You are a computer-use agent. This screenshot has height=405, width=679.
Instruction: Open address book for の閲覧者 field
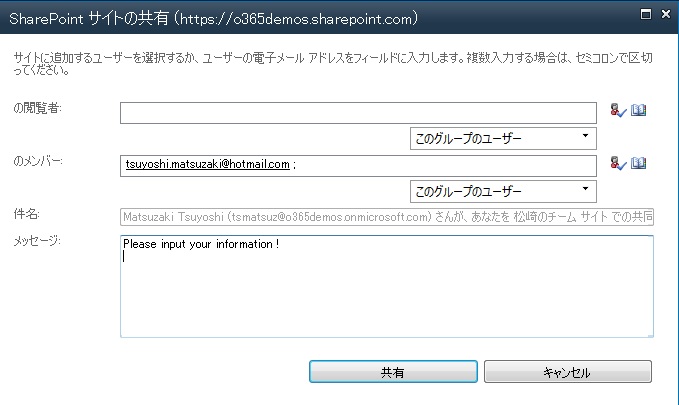(x=638, y=110)
